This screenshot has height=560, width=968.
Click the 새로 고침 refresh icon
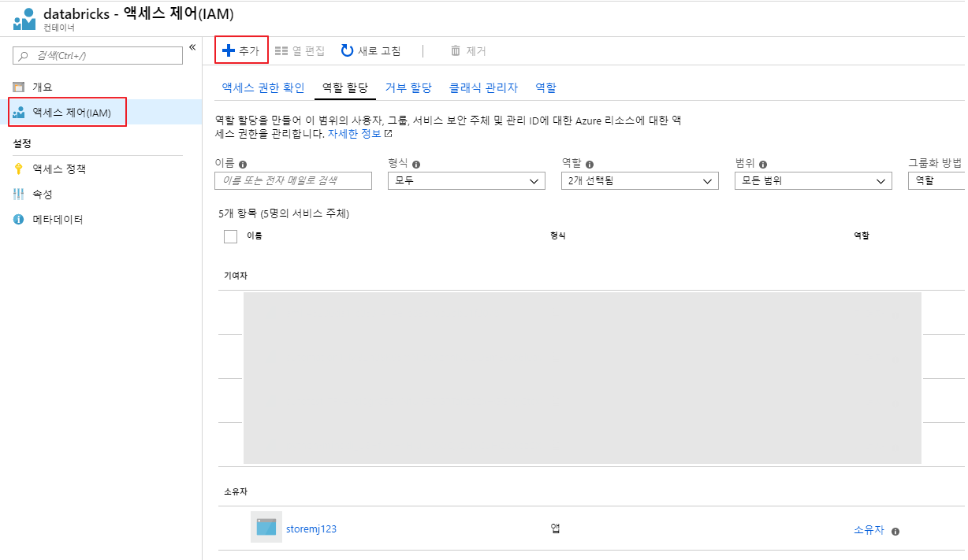tap(346, 50)
